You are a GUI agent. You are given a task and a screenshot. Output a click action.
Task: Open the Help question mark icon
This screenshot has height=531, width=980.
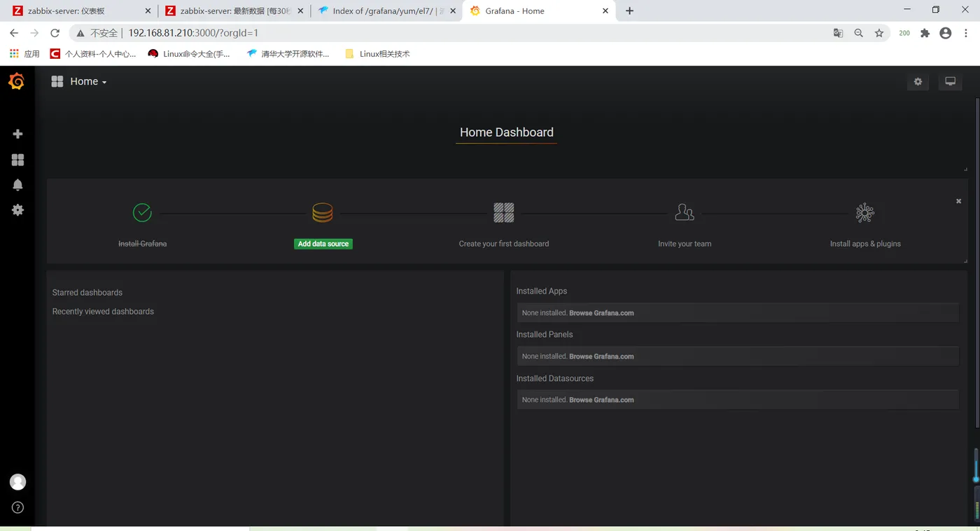click(17, 508)
